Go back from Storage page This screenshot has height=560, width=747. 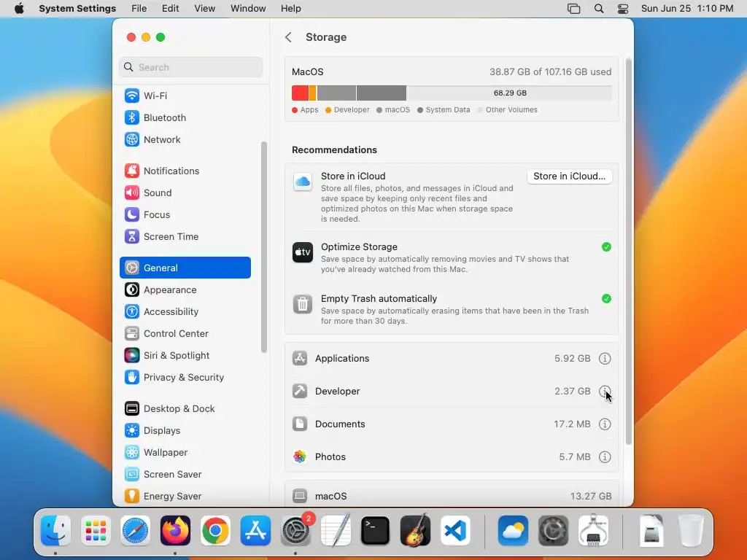pos(288,37)
